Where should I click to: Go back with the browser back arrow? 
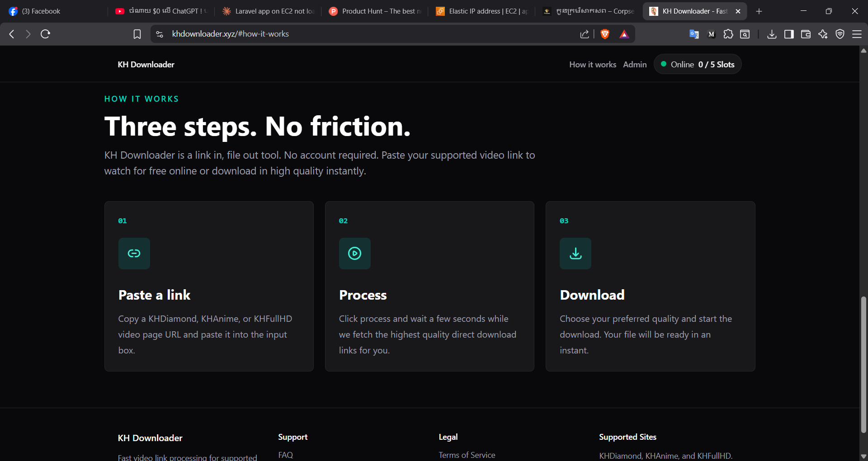point(12,34)
